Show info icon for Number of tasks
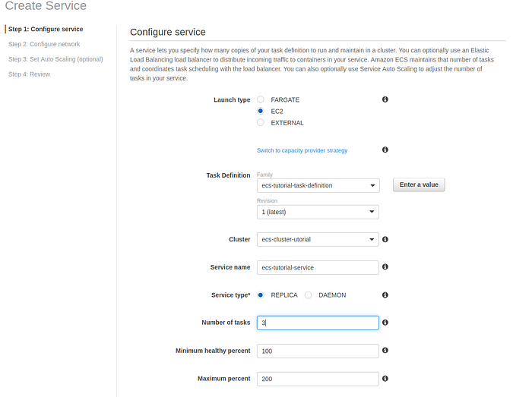The image size is (532, 397). pos(385,323)
